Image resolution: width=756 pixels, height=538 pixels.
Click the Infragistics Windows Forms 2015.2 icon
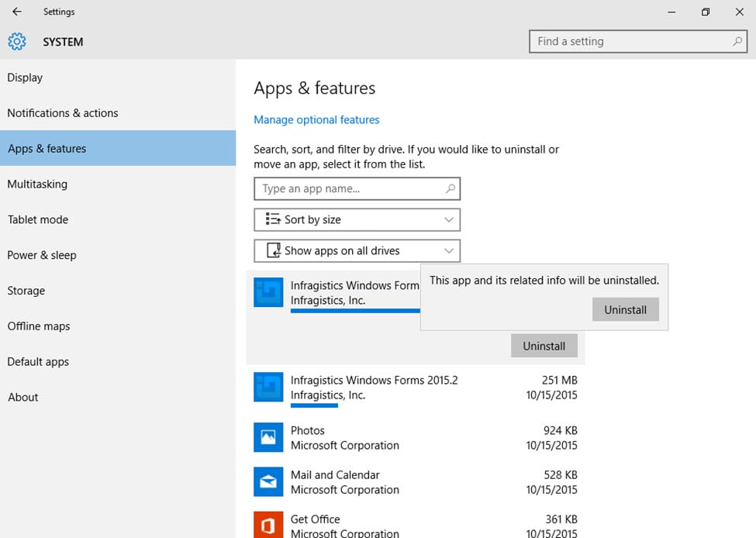tap(268, 387)
